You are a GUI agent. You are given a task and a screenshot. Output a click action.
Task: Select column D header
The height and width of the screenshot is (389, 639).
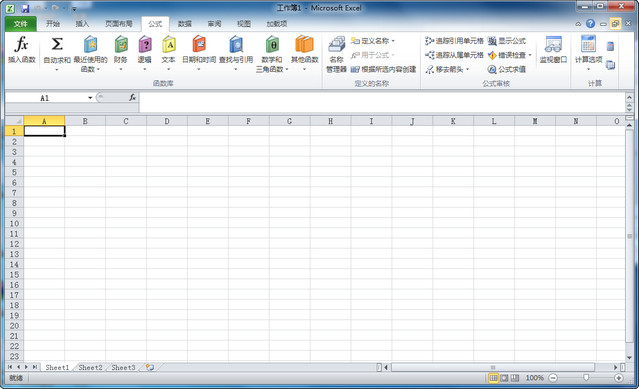coord(167,121)
